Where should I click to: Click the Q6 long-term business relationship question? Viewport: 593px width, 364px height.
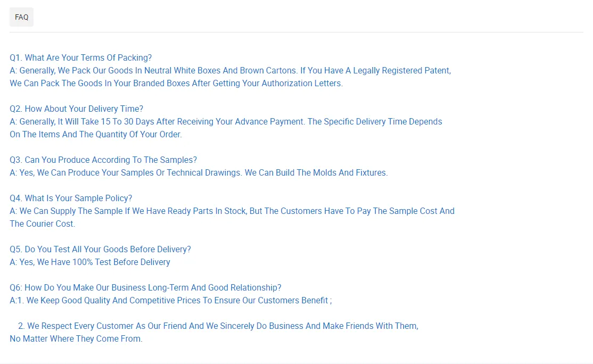(x=145, y=287)
